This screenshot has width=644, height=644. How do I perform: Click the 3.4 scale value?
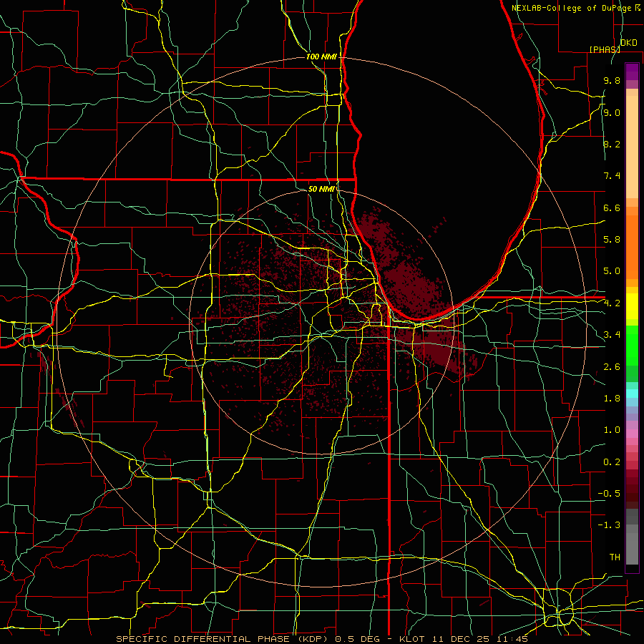612,335
